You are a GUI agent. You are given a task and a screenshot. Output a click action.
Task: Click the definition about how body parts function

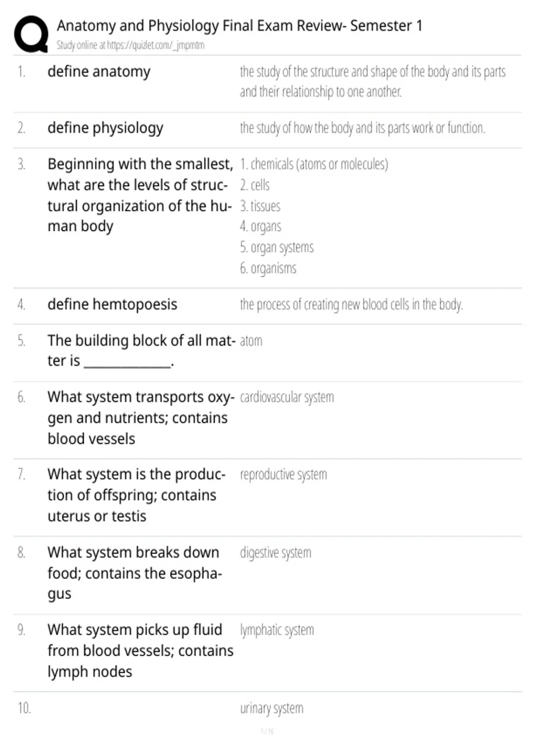point(363,128)
